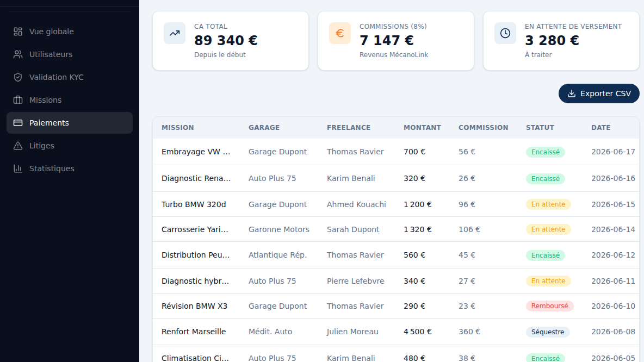This screenshot has width=644, height=362.
Task: Click freelance Sarah Dupont
Action: (x=353, y=229)
